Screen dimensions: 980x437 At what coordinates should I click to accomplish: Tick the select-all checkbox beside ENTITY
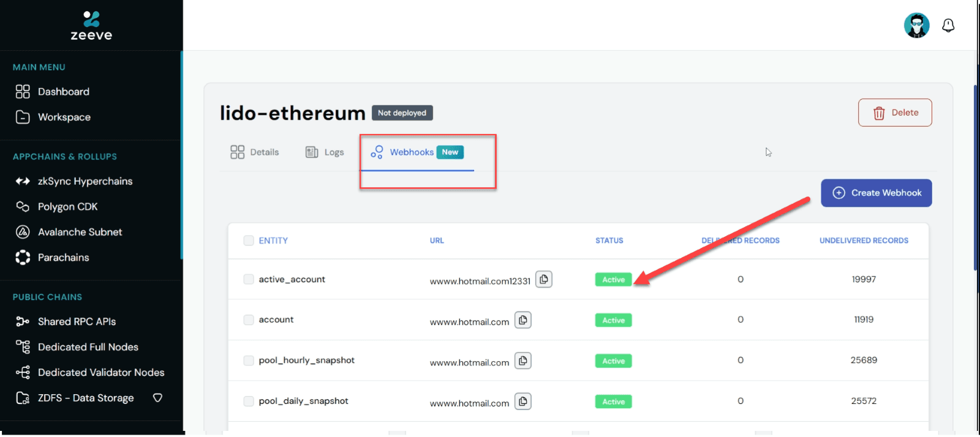[249, 241]
